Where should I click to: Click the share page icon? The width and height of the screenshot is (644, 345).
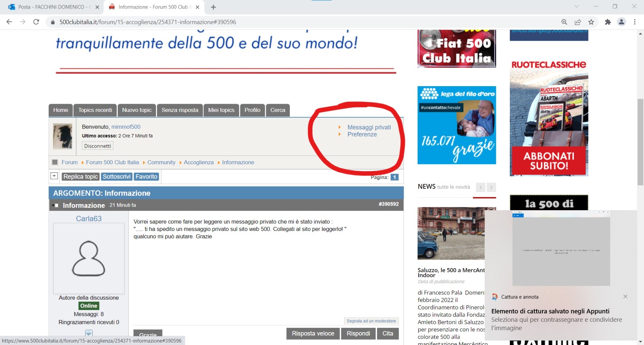(578, 22)
